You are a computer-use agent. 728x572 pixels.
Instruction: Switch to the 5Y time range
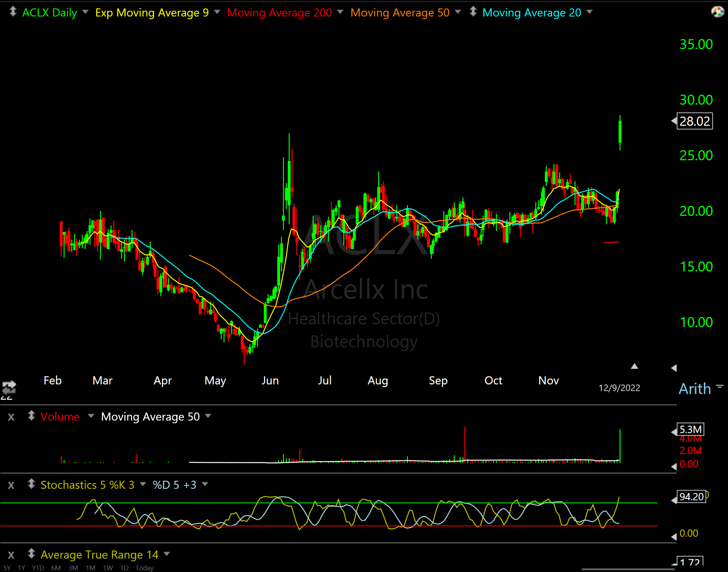[x=7, y=568]
